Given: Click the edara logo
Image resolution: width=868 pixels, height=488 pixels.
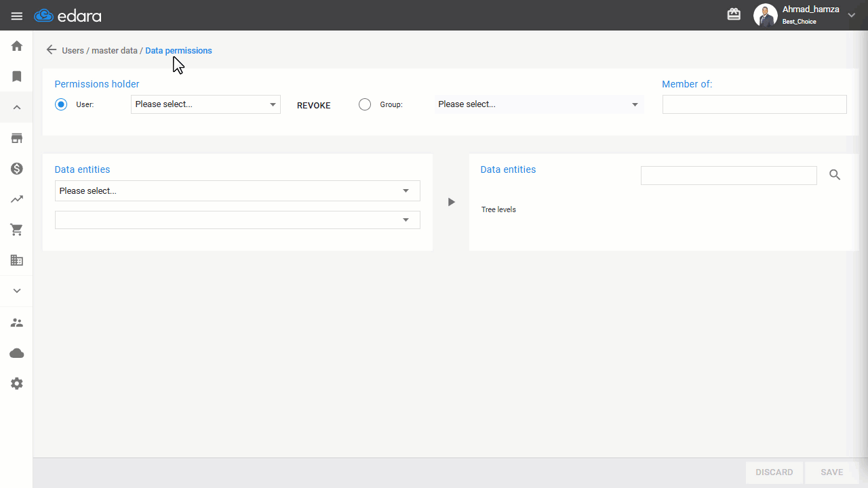Looking at the screenshot, I should [68, 16].
